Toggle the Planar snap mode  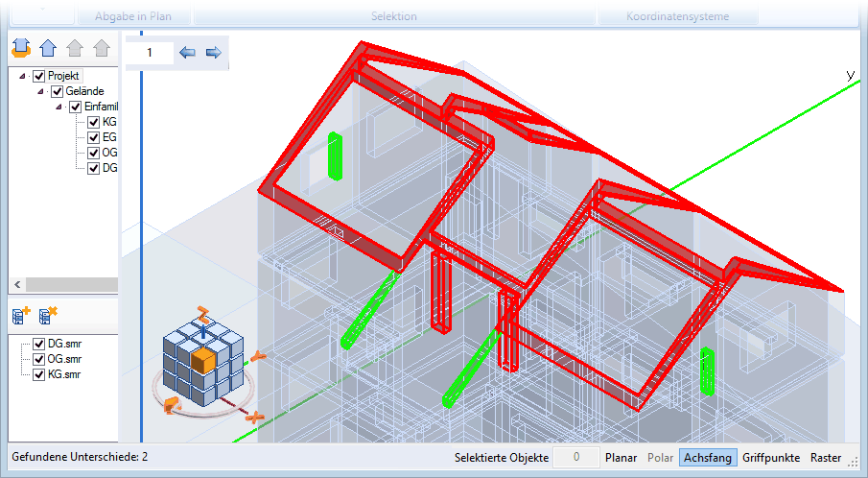click(x=622, y=458)
